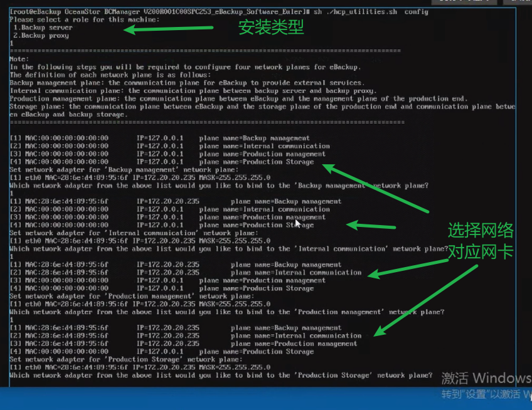Click the 激活 Windows activation watermark
The height and width of the screenshot is (410, 532).
click(x=486, y=378)
